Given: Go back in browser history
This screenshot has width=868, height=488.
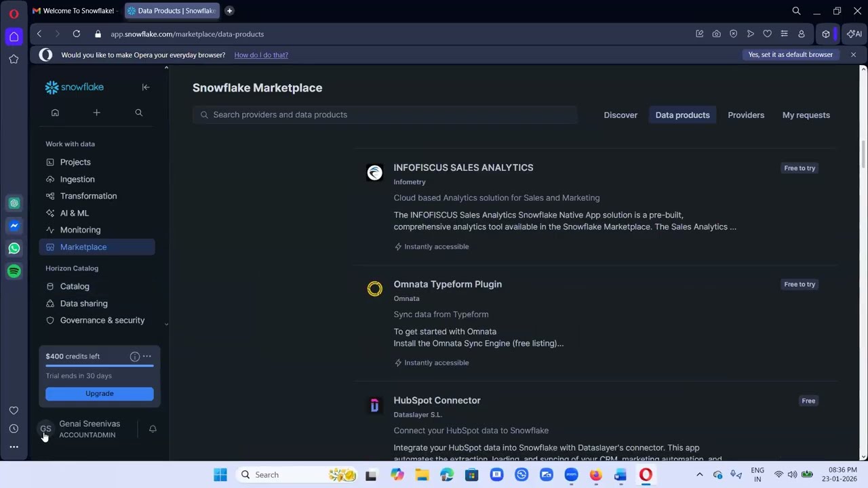Looking at the screenshot, I should [x=39, y=34].
